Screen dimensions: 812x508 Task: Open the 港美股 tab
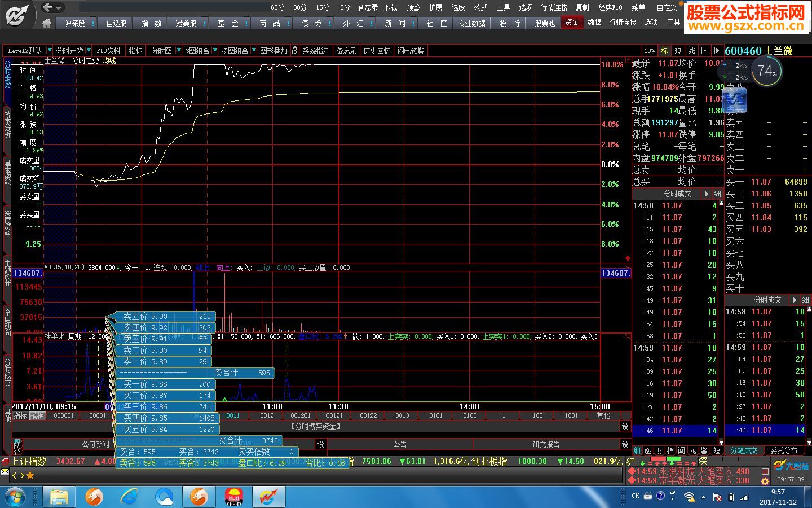(x=186, y=23)
